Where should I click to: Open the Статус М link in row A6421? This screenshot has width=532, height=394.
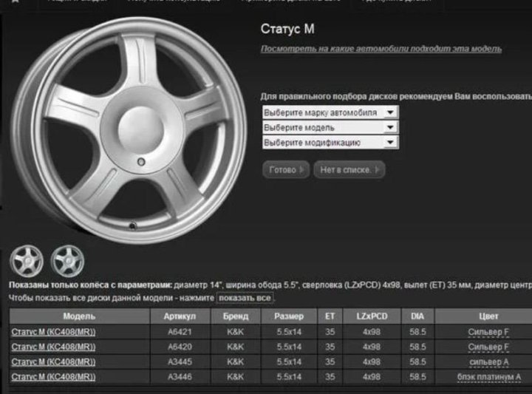coord(53,332)
